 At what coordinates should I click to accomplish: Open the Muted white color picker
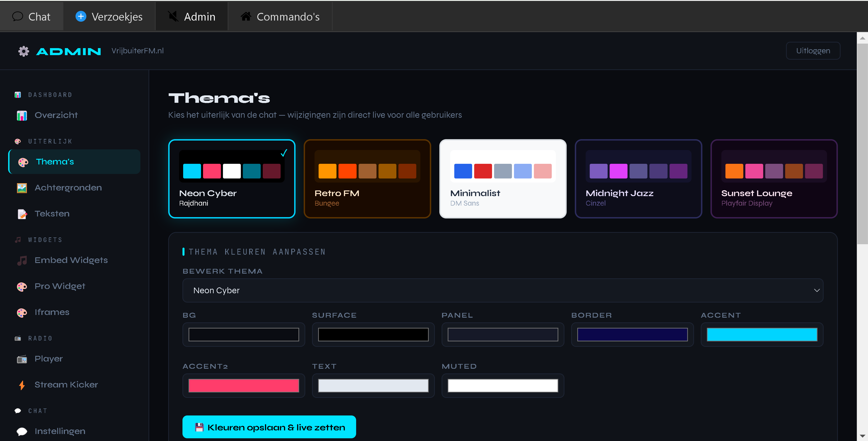[503, 386]
